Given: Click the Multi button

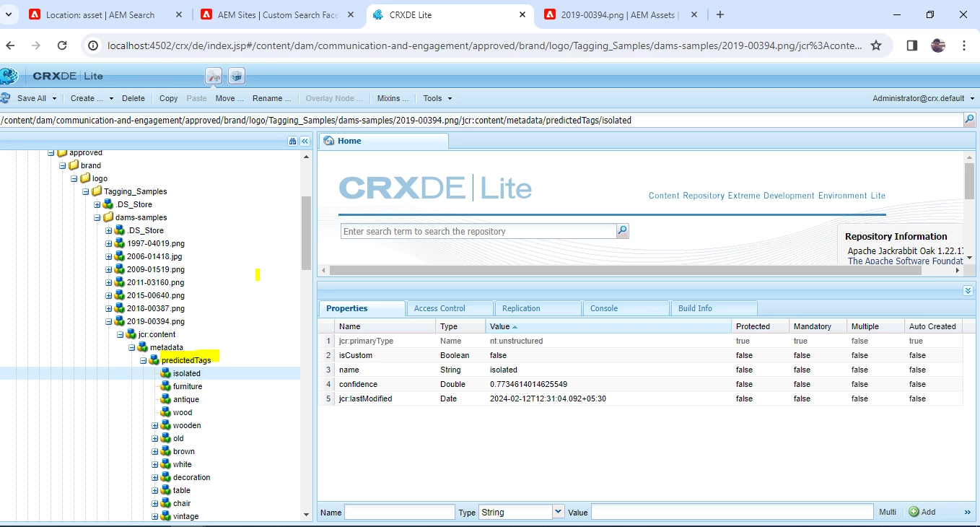Looking at the screenshot, I should pos(888,512).
